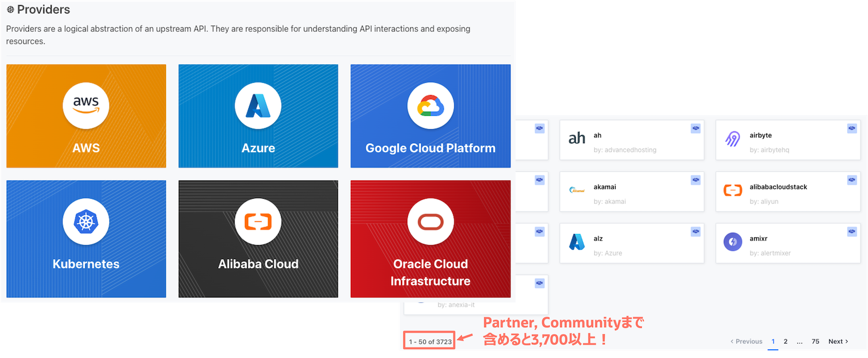Click the "by: airbytehq" text
Viewport: 868px width, 358px height.
[770, 150]
